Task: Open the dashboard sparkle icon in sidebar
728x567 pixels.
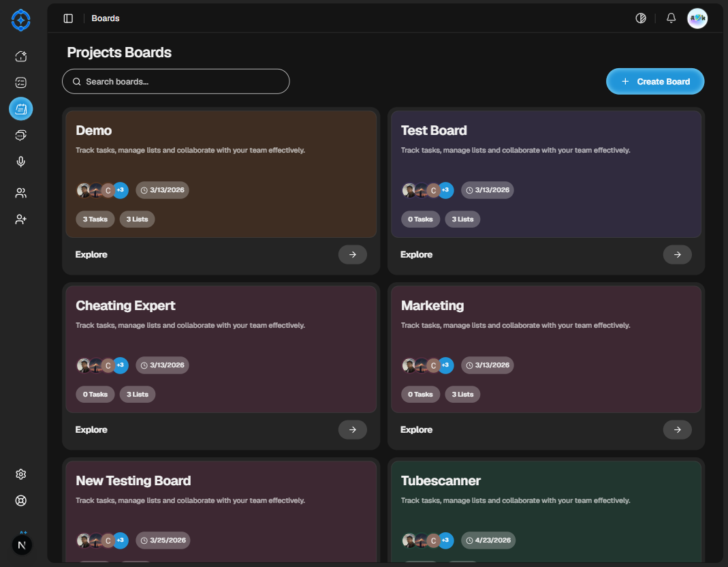Action: click(21, 57)
